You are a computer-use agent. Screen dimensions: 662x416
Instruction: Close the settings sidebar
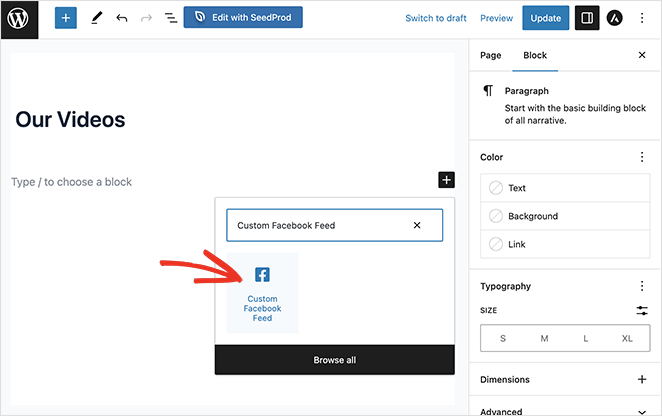(642, 55)
